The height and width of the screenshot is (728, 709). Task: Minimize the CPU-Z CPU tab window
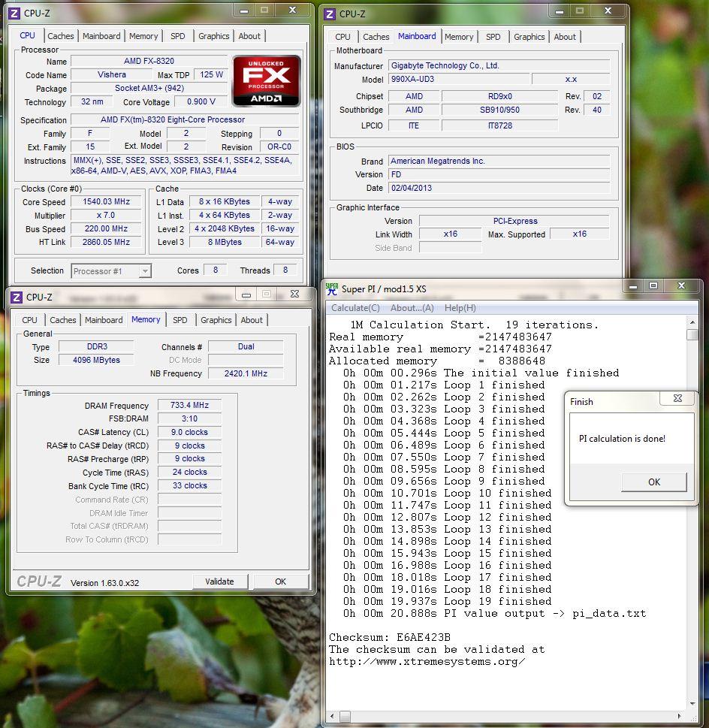coord(244,11)
